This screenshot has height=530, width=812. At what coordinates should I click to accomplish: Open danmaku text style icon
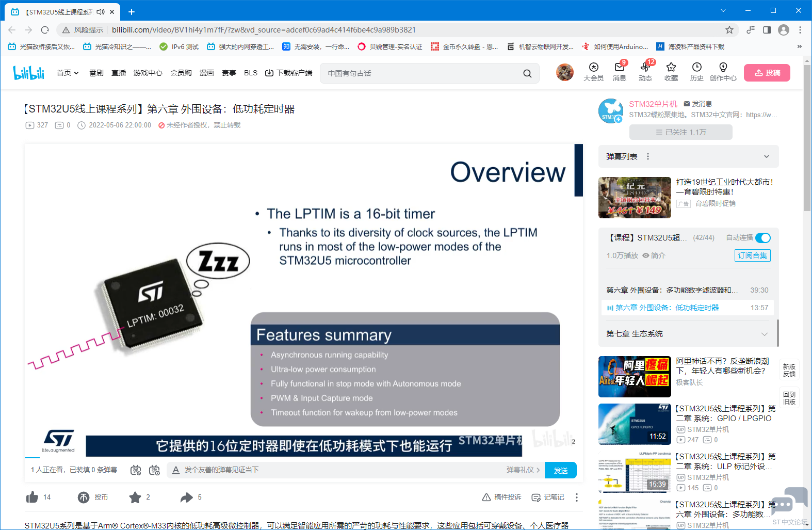[x=176, y=470]
